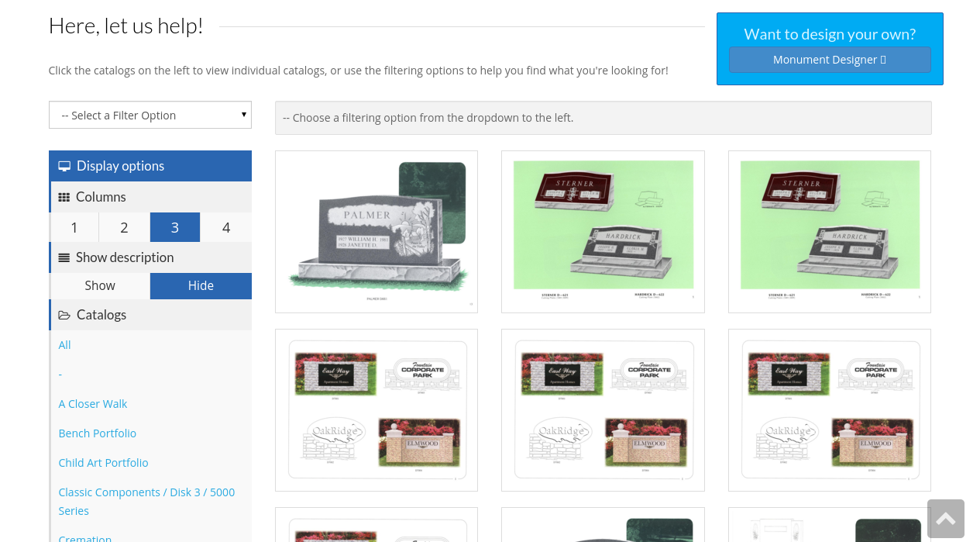Click the Show description lines icon
The height and width of the screenshot is (542, 980).
click(64, 257)
